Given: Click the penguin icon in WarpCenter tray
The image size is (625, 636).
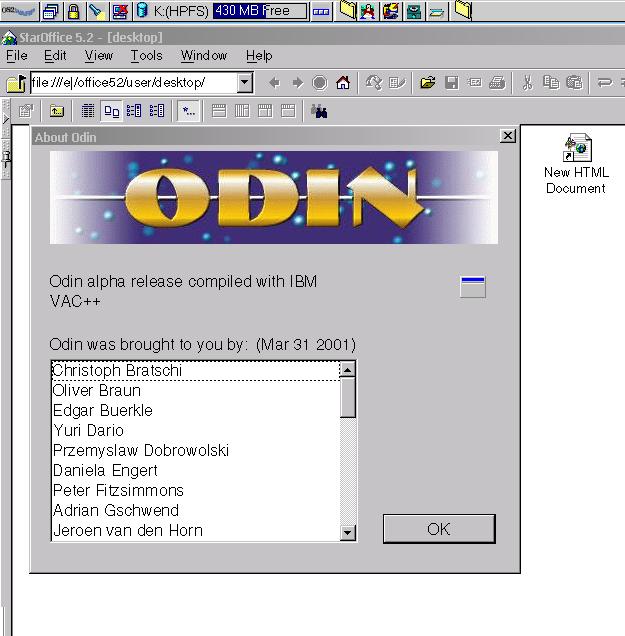Looking at the screenshot, I should 368,11.
